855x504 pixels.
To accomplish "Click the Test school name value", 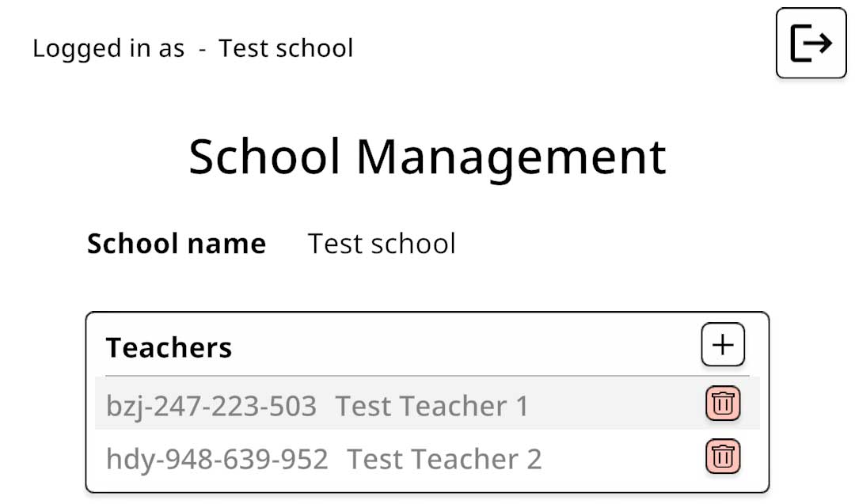I will (382, 244).
